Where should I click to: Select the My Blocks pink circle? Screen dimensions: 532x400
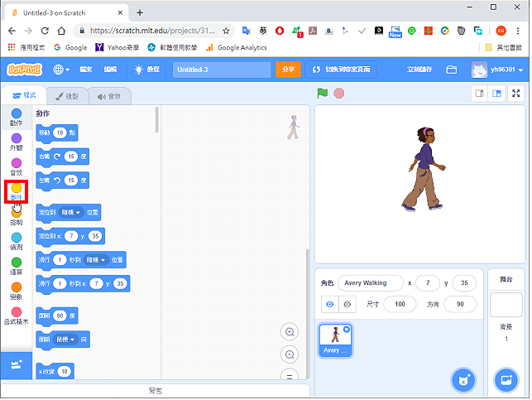tap(17, 311)
